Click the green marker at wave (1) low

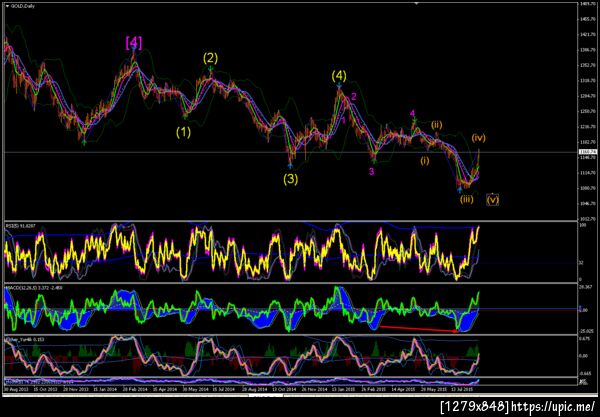coord(185,115)
